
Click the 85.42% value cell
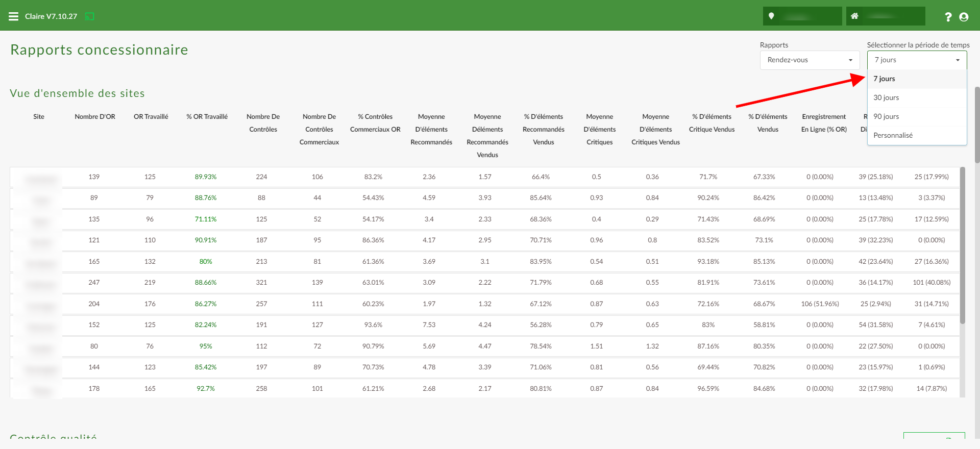[206, 367]
